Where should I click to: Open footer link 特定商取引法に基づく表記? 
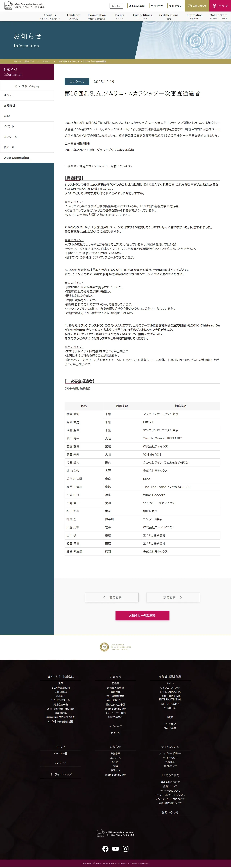(61, 717)
